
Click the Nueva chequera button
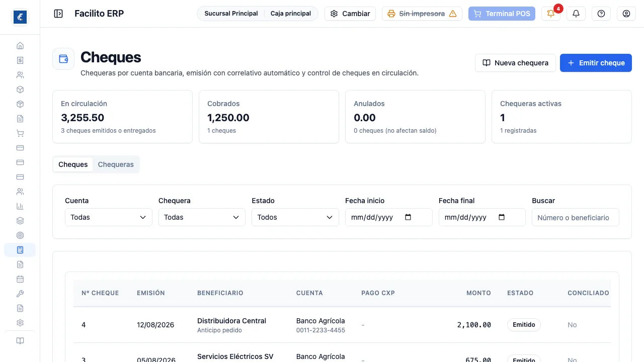[515, 63]
